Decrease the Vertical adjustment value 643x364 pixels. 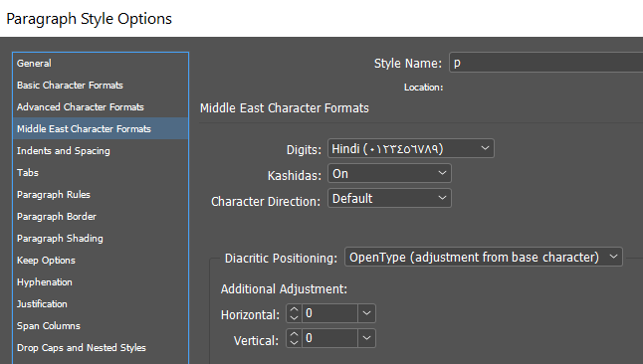click(x=294, y=343)
